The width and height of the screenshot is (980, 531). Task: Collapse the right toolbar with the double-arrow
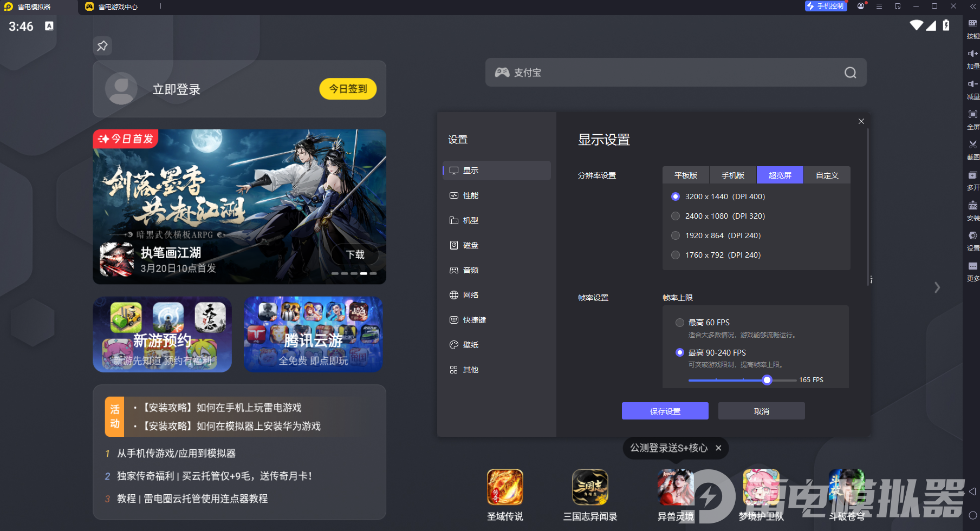(x=973, y=6)
